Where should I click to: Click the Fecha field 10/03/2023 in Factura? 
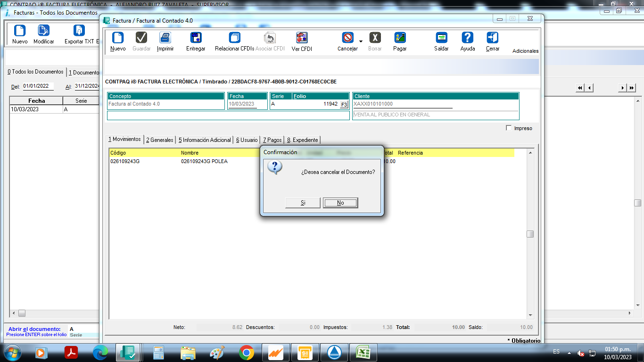tap(242, 104)
